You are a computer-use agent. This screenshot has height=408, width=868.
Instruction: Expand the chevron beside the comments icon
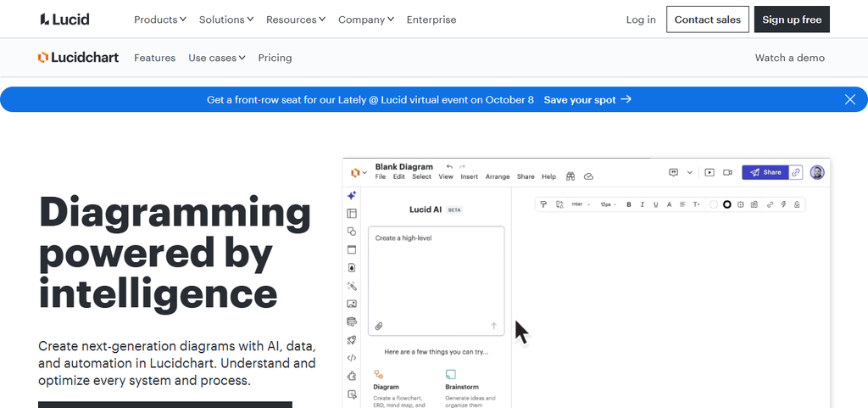[x=690, y=173]
